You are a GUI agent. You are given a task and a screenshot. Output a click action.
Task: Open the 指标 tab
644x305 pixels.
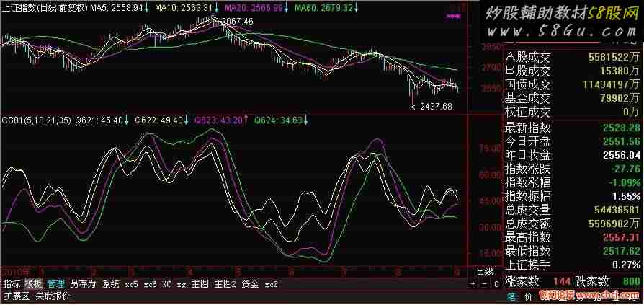pos(12,283)
